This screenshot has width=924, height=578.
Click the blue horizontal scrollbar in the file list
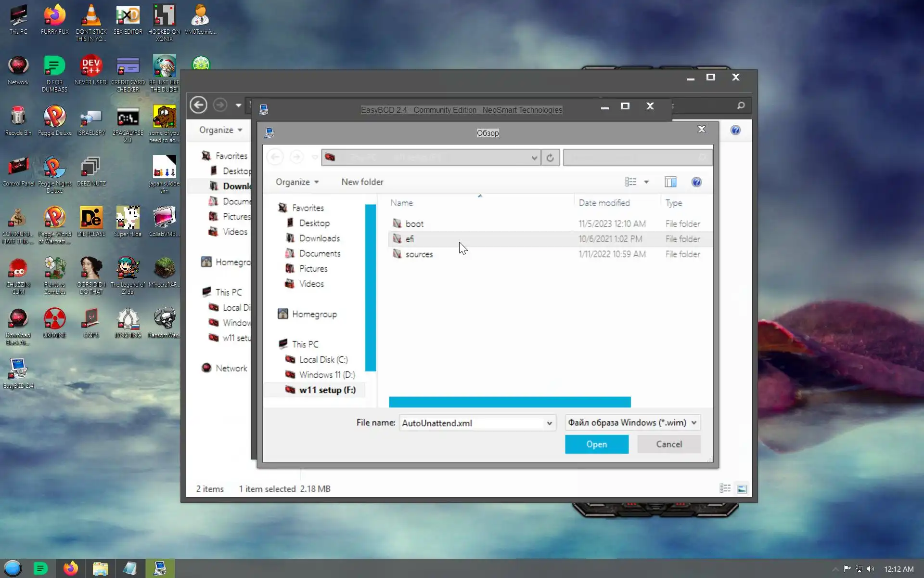pos(509,402)
